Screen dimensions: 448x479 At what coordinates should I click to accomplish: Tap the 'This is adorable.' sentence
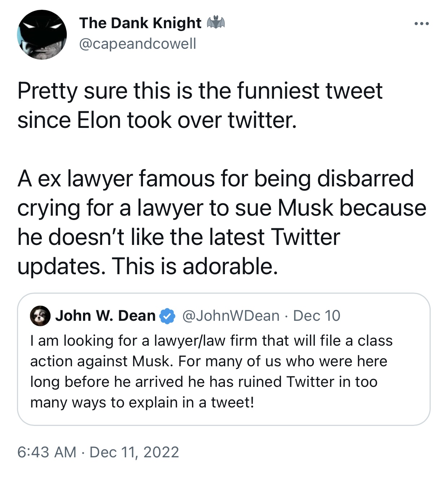195,266
